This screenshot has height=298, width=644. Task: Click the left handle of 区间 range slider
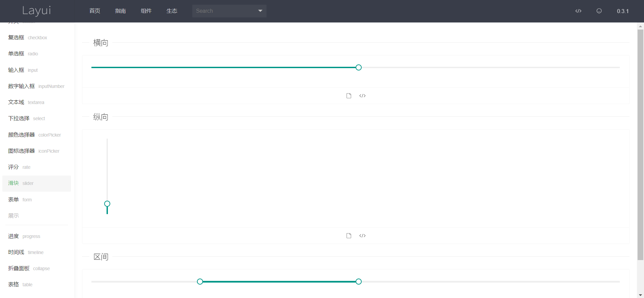pyautogui.click(x=200, y=282)
